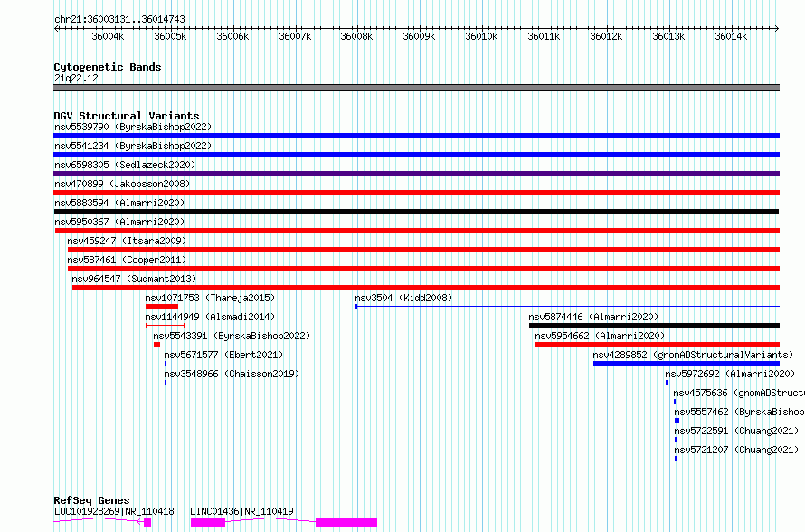
Task: Open variant nsv5539790 (ByrskaBishop2022) label
Action: 133,127
